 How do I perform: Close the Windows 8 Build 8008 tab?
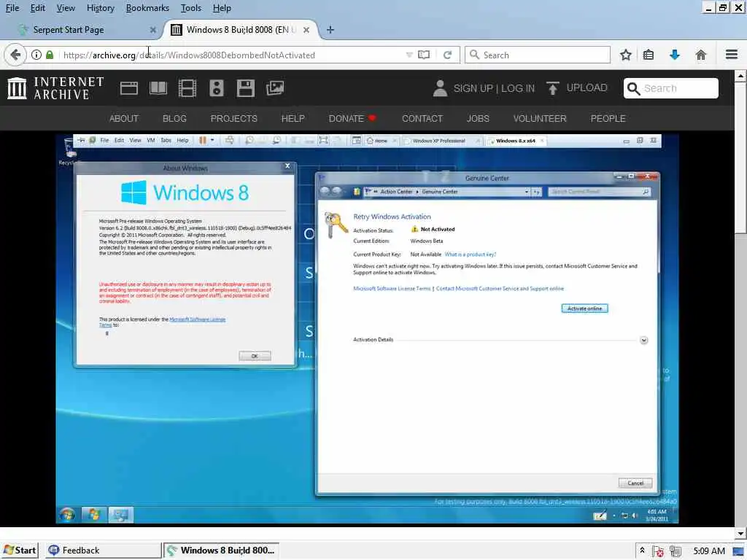point(306,29)
